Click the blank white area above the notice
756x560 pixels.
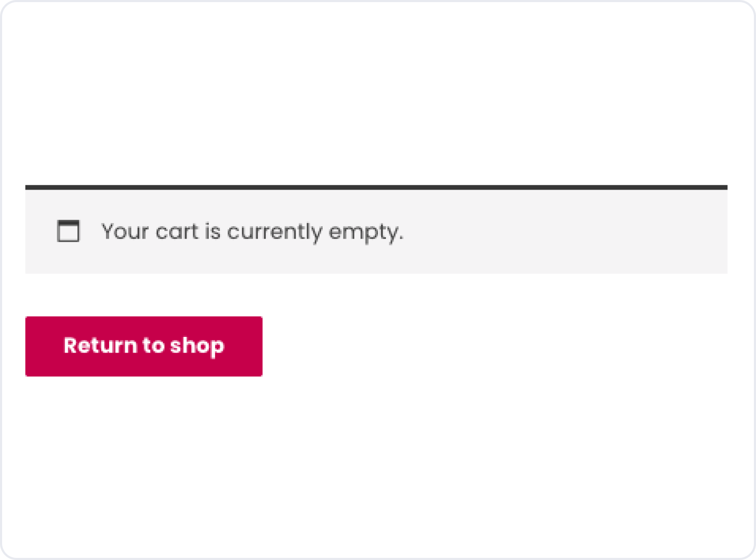[376, 94]
